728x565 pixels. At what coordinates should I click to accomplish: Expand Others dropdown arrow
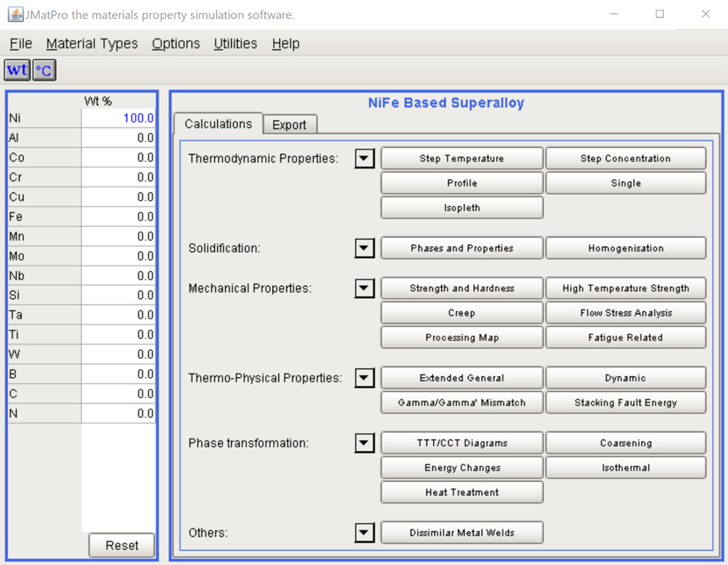(364, 533)
